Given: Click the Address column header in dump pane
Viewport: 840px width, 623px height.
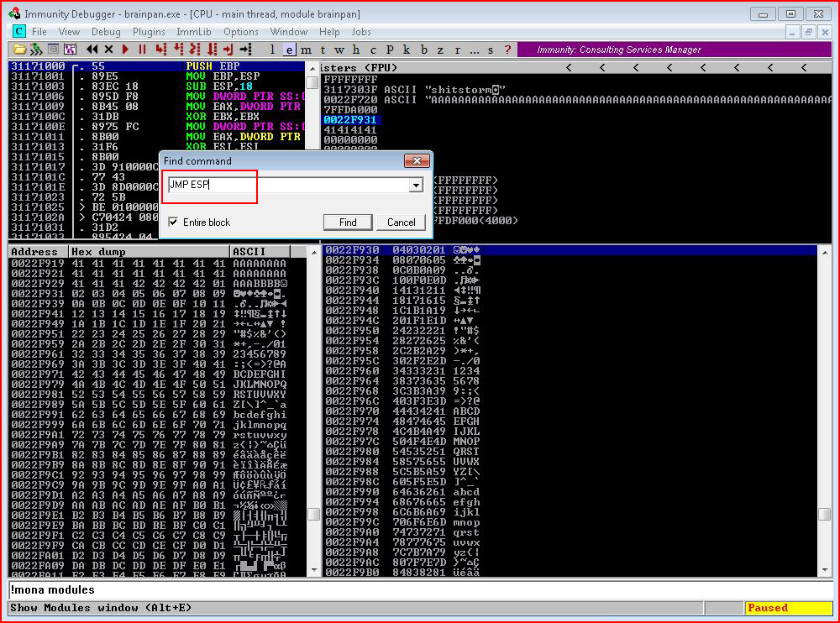Looking at the screenshot, I should [x=39, y=251].
